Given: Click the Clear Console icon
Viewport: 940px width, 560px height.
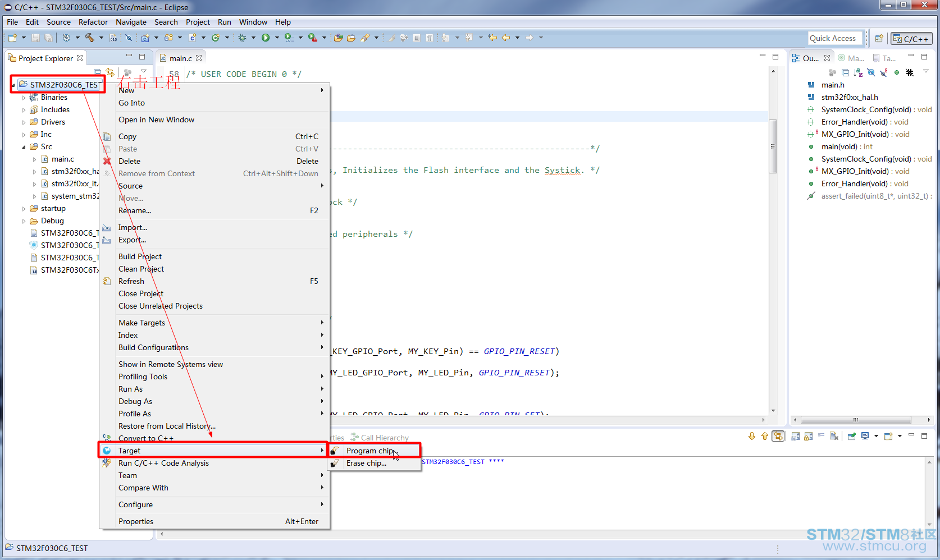Looking at the screenshot, I should [x=834, y=436].
